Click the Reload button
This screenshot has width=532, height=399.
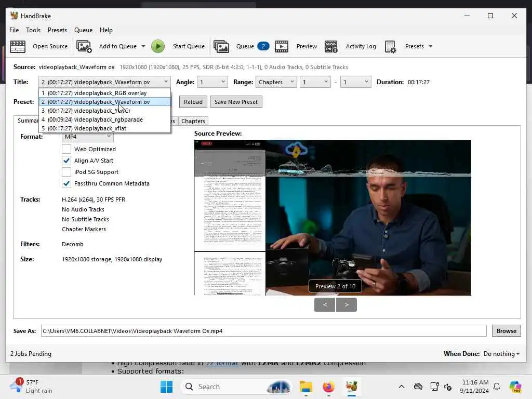point(193,102)
